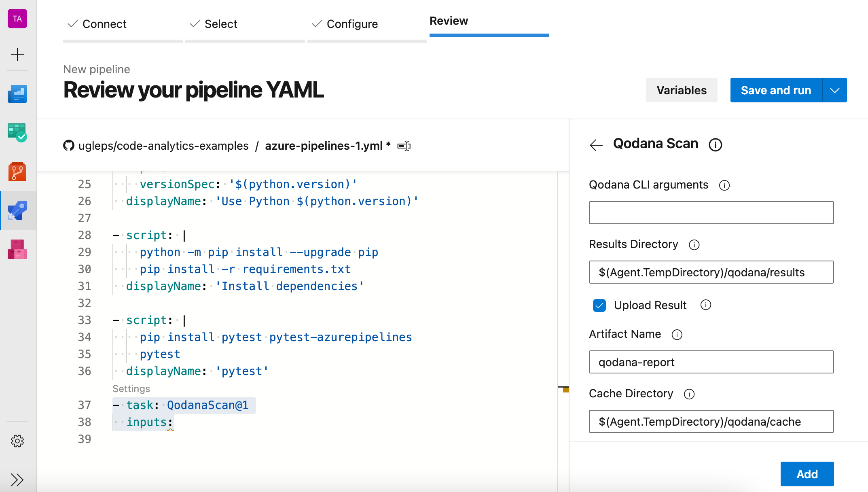Viewport: 868px width, 492px height.
Task: Open the TA user avatar
Action: (17, 19)
